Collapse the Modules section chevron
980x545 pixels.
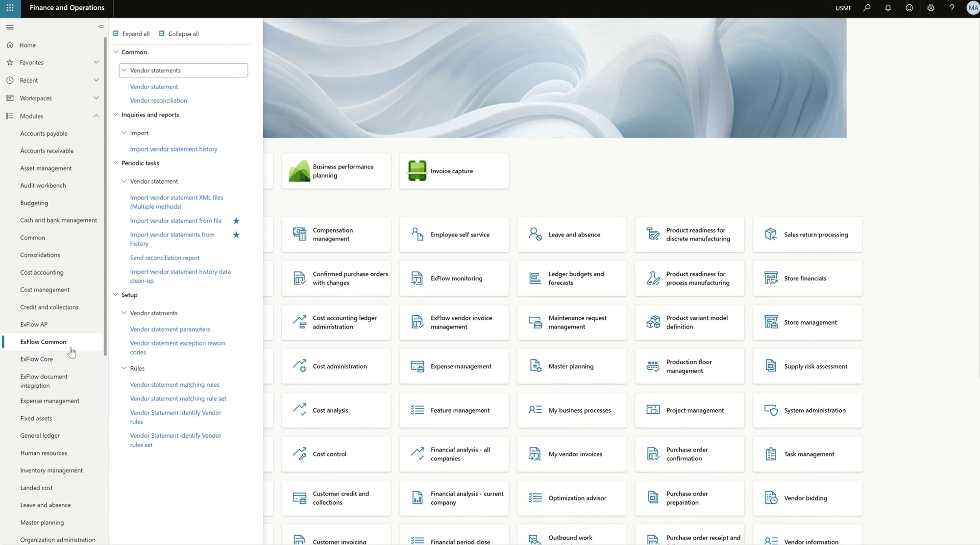pos(96,116)
